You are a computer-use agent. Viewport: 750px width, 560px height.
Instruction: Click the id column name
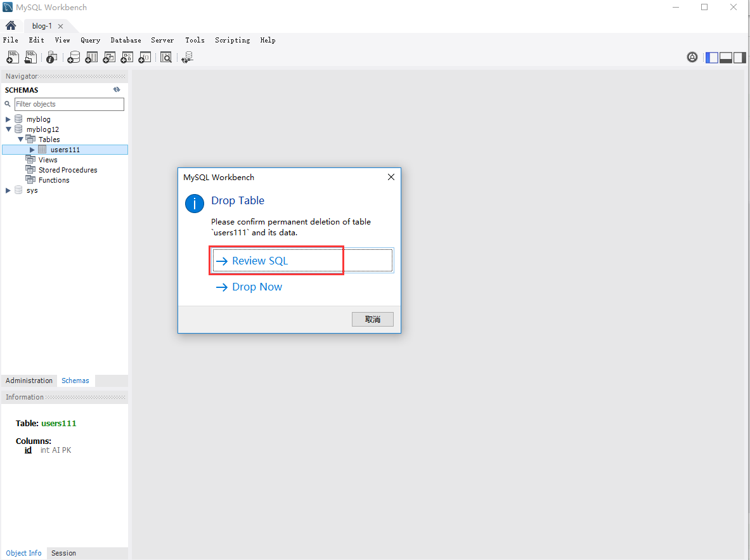[29, 450]
